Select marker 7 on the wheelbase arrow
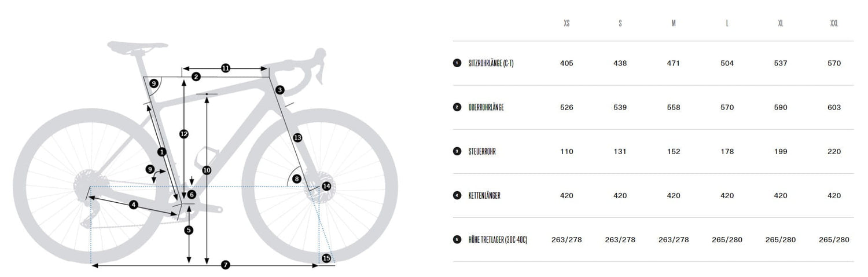Image resolution: width=868 pixels, height=277 pixels. tap(226, 265)
